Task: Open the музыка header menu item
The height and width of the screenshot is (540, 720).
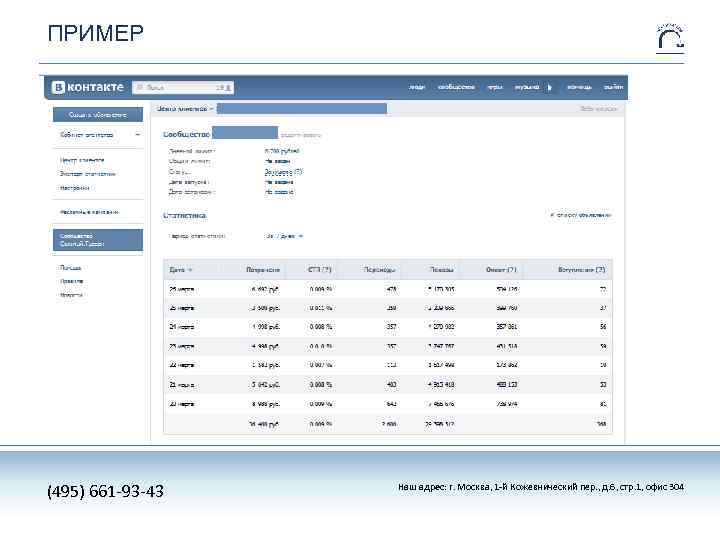Action: click(527, 87)
